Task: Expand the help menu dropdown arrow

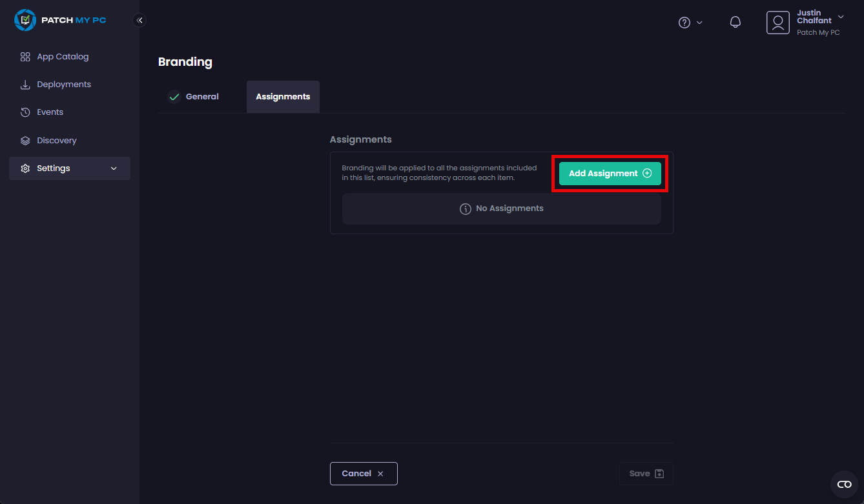Action: 699,23
